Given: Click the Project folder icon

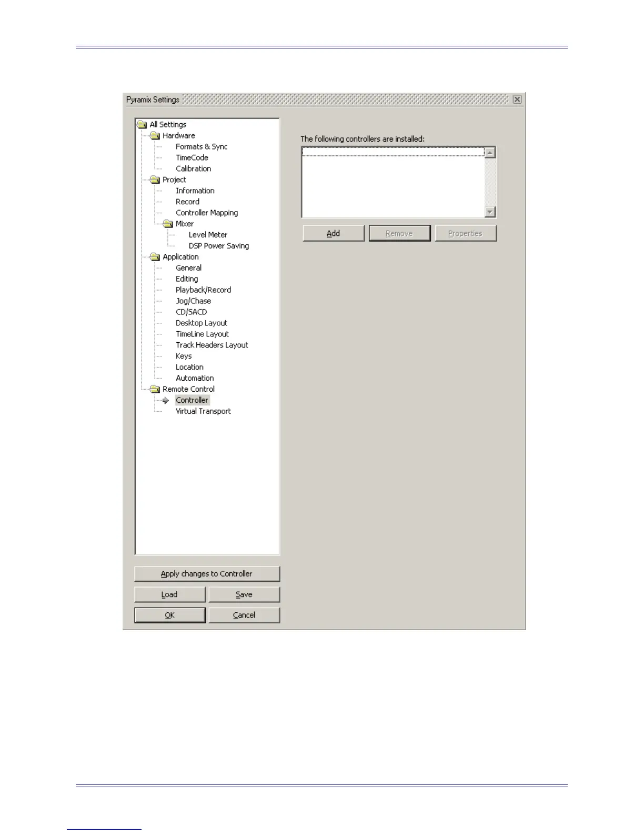Looking at the screenshot, I should (x=155, y=180).
